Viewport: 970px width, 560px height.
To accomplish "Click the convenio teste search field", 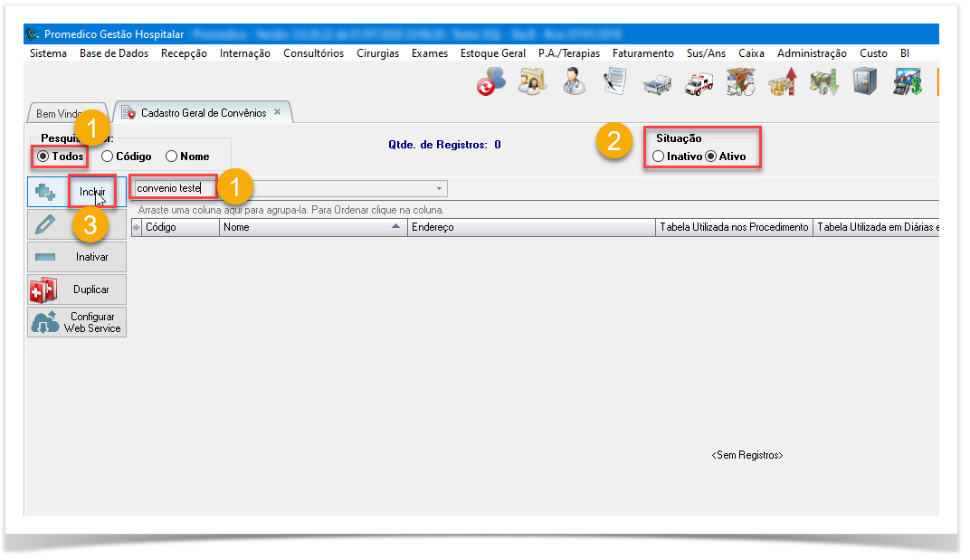I will click(174, 188).
